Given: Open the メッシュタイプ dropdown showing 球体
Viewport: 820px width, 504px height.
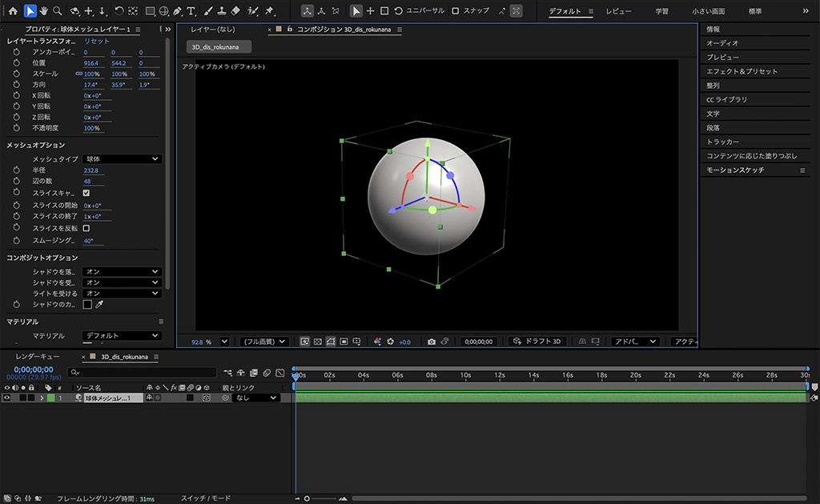Looking at the screenshot, I should point(122,159).
